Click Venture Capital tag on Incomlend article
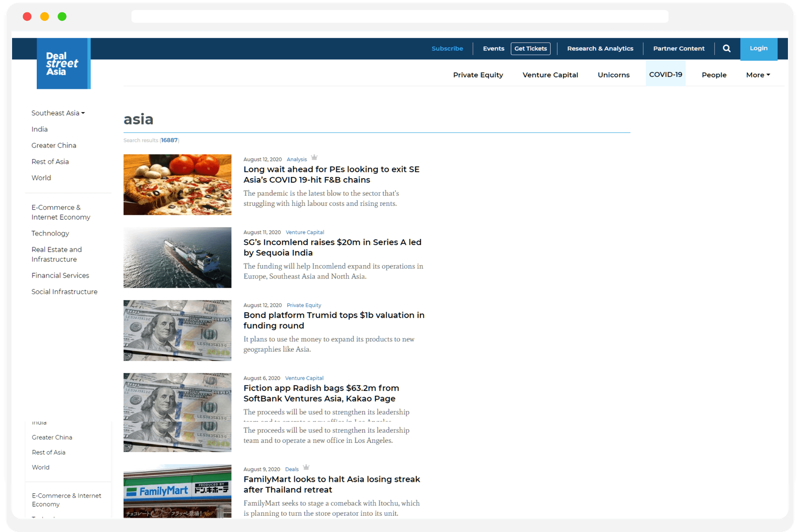This screenshot has height=532, width=800. click(305, 232)
